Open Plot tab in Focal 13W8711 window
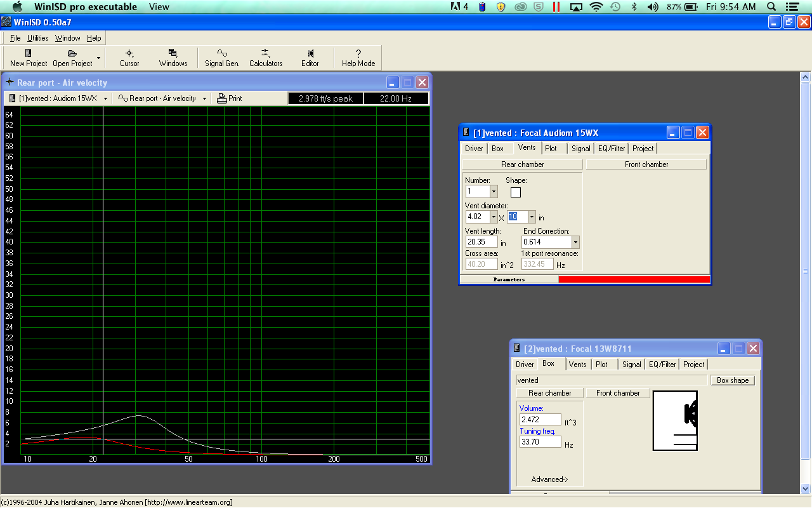Viewport: 812px width, 508px height. (x=602, y=364)
